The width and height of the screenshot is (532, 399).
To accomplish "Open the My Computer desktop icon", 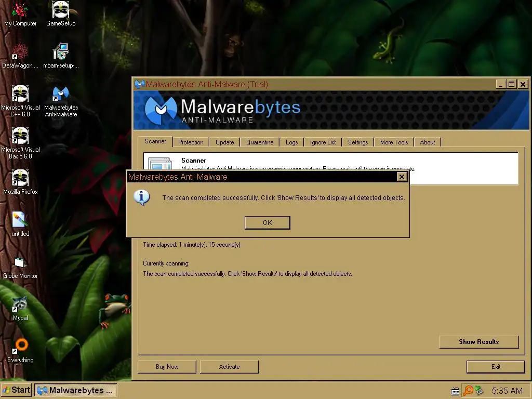I will (x=20, y=14).
